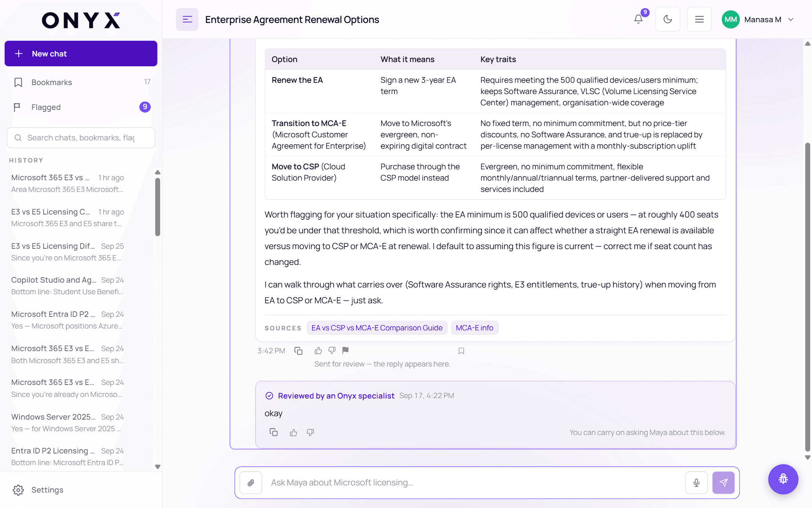Viewport: 812px width, 508px height.
Task: Toggle dark mode moon icon
Action: coord(668,19)
